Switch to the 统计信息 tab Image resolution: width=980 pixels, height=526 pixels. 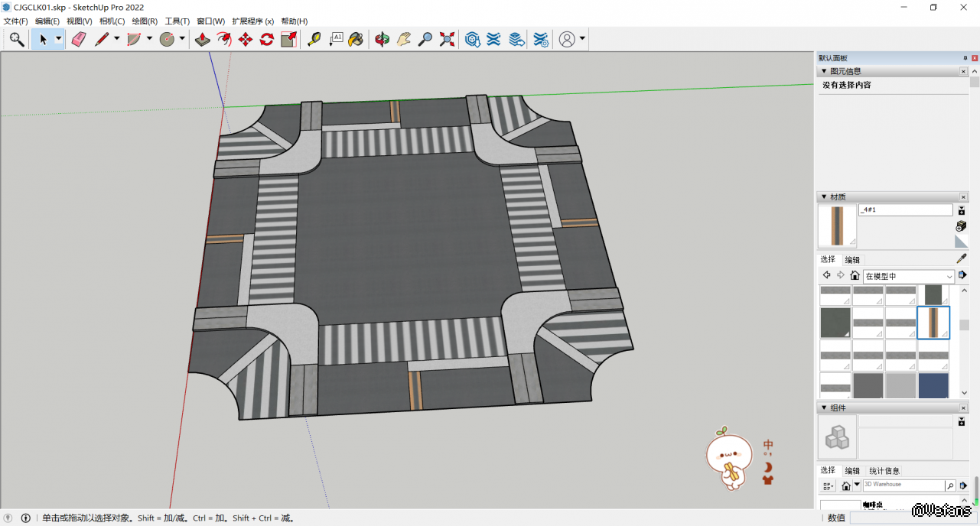point(884,471)
